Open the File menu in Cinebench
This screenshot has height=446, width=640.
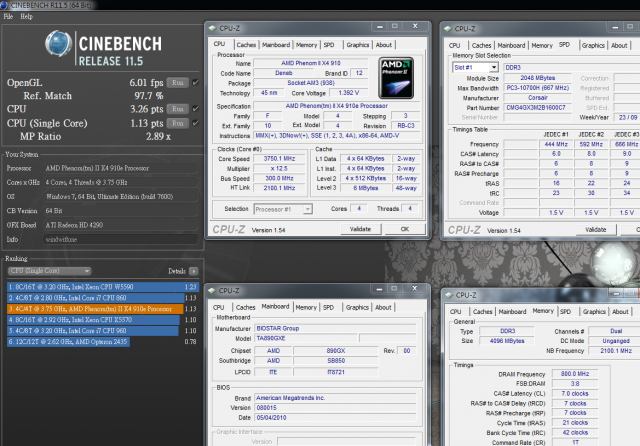click(8, 16)
